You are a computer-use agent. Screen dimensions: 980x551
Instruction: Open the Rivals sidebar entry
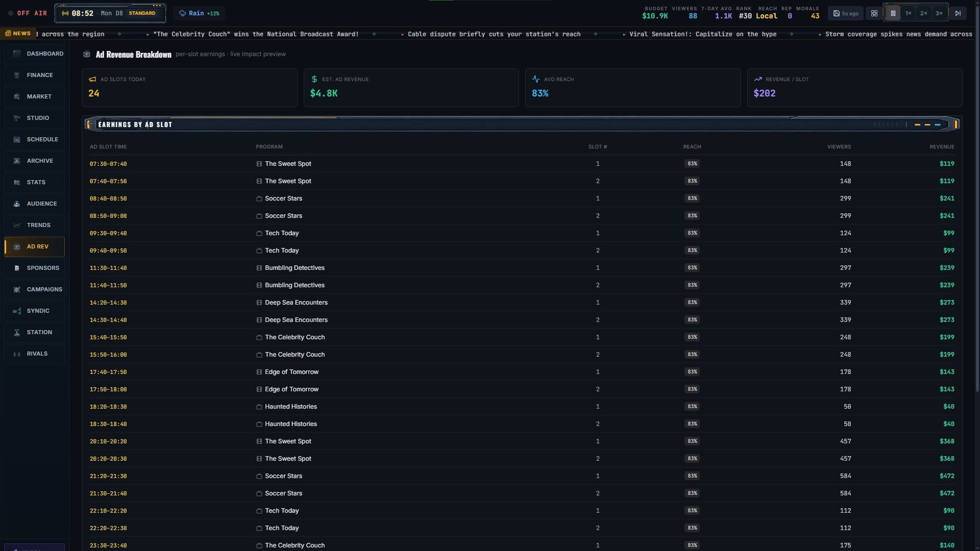[x=35, y=354]
